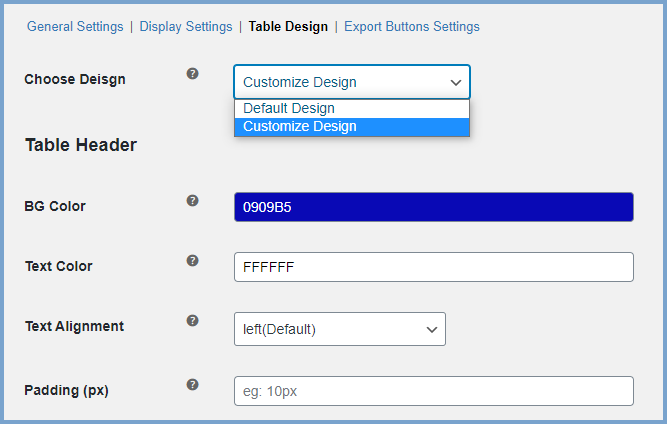Click help icon beside Text Color
This screenshot has width=667, height=424.
192,260
